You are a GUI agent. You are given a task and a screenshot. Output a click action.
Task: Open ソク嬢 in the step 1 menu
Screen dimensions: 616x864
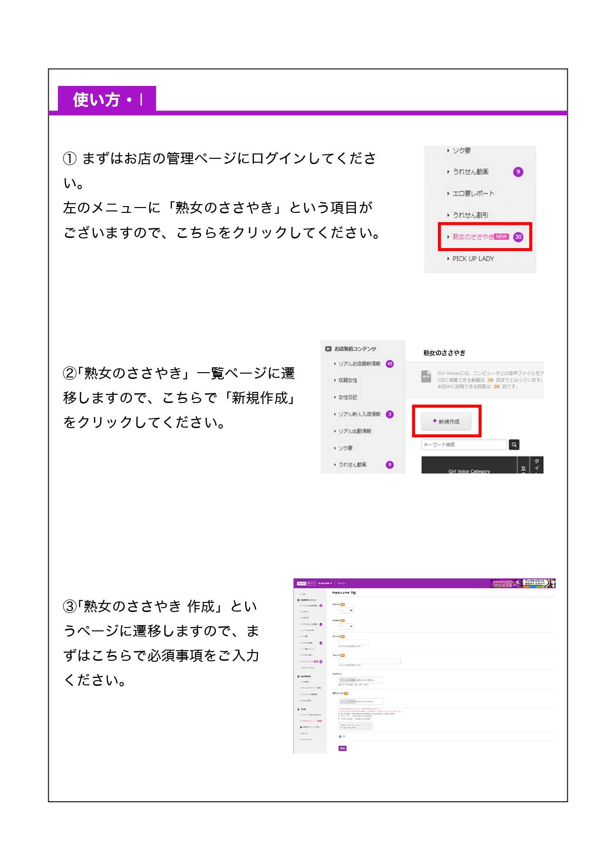462,151
